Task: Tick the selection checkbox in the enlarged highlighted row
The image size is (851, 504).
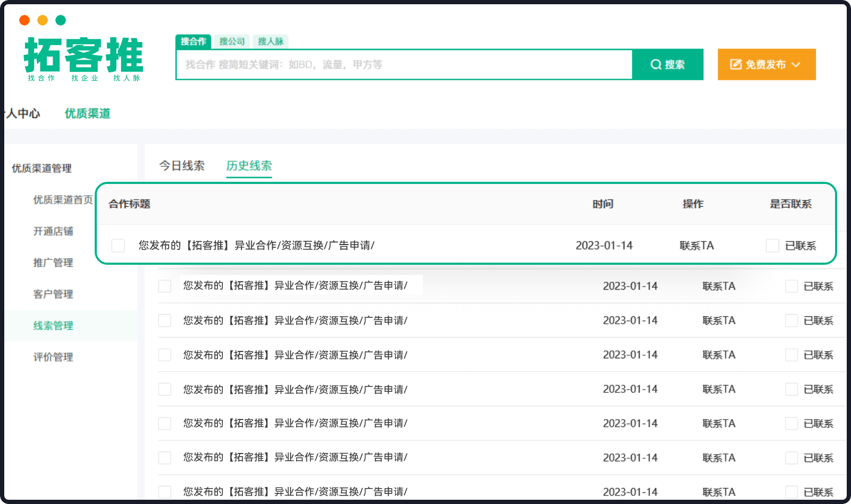Action: pyautogui.click(x=118, y=245)
